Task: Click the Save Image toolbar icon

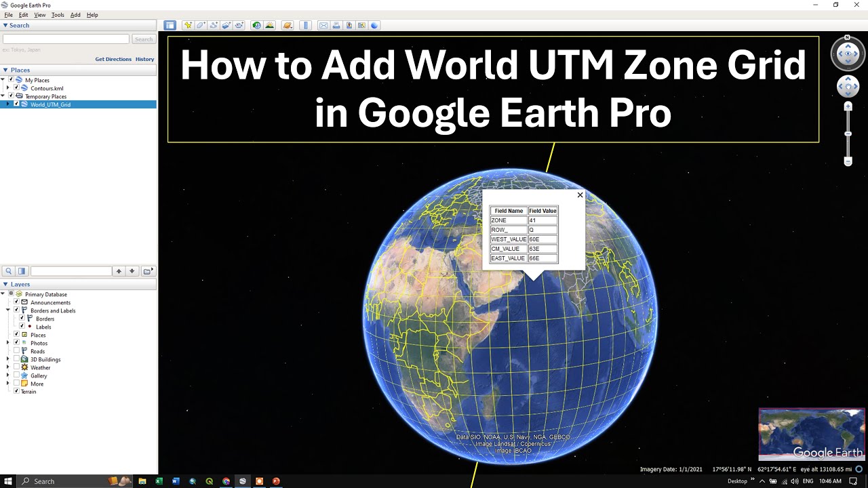Action: 349,25
